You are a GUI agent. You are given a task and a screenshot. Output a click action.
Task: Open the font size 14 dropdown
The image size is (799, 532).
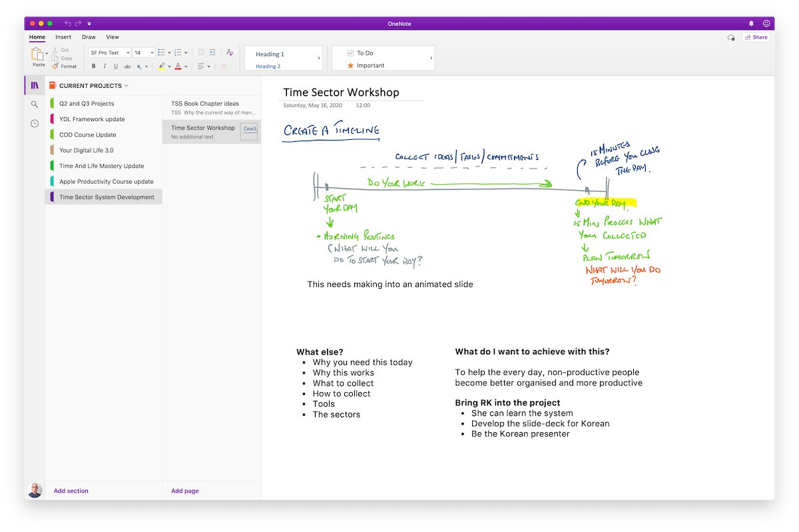click(x=143, y=53)
